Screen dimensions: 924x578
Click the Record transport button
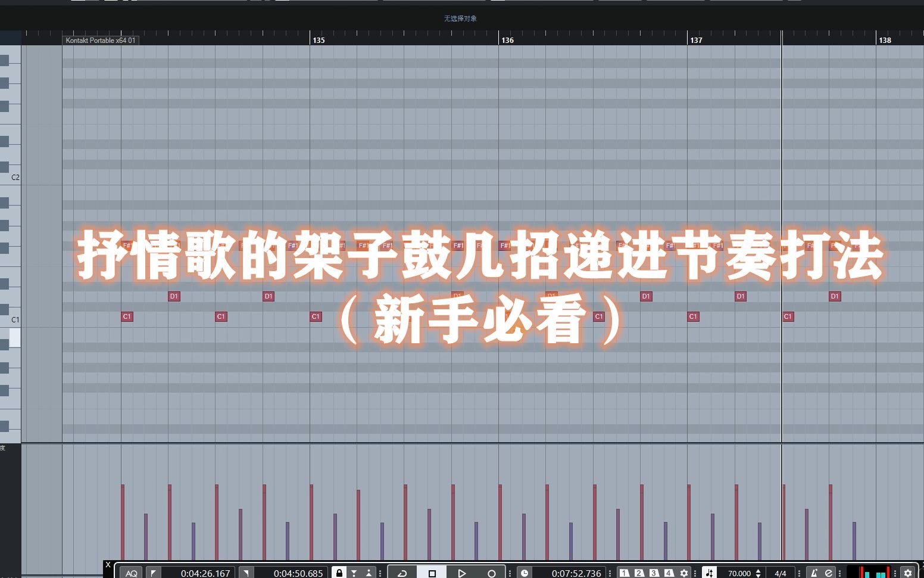pos(491,573)
